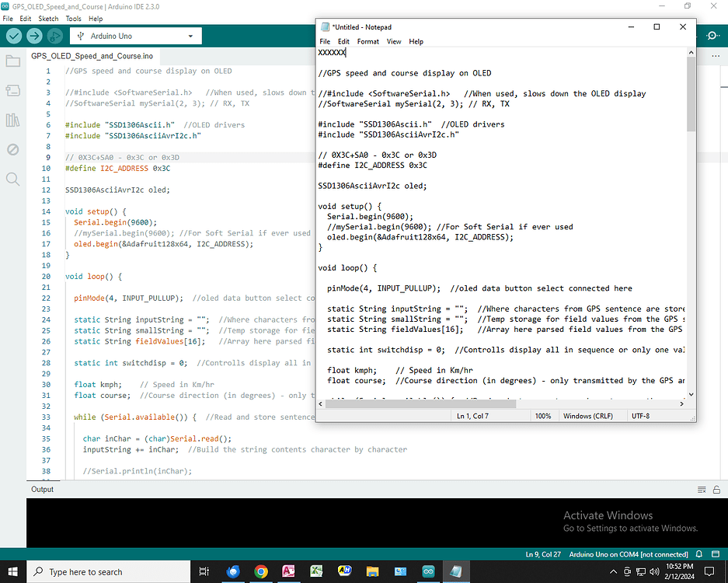The image size is (728, 583).
Task: Open the Format menu in Notepad
Action: [367, 42]
